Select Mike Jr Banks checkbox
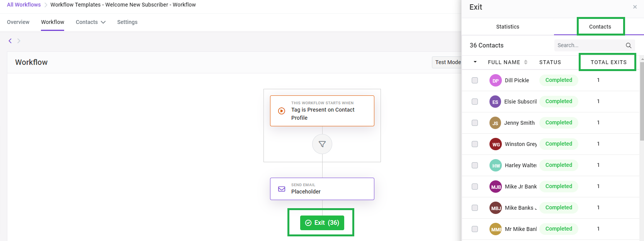 (475, 187)
